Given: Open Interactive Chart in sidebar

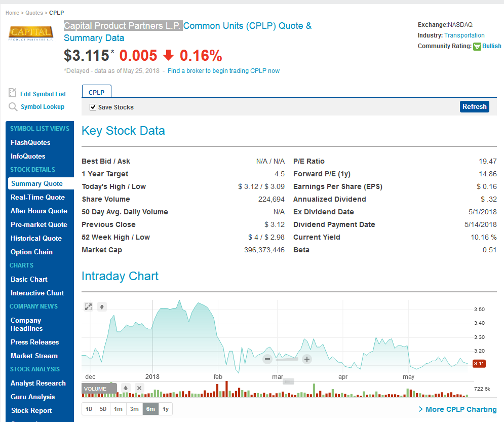Looking at the screenshot, I should (x=37, y=293).
